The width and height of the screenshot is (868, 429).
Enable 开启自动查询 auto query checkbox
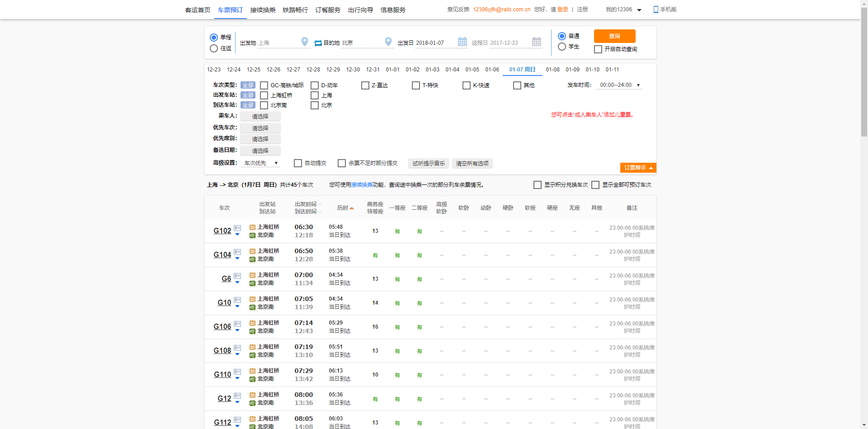tap(598, 49)
